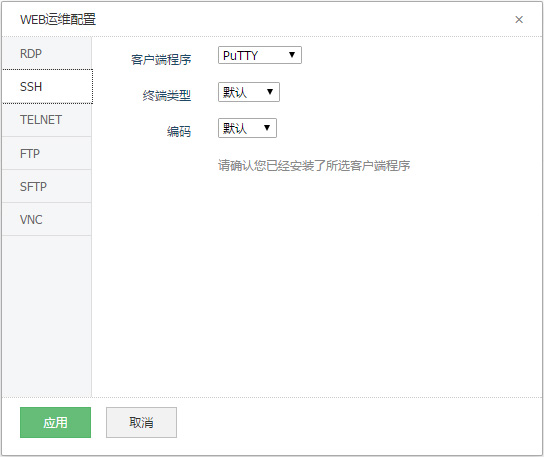Image resolution: width=544 pixels, height=457 pixels.
Task: Choose the SFTP tab
Action: 47,186
